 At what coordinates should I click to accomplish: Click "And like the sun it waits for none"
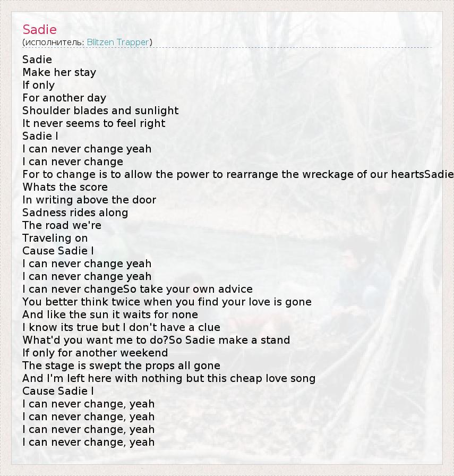point(110,314)
